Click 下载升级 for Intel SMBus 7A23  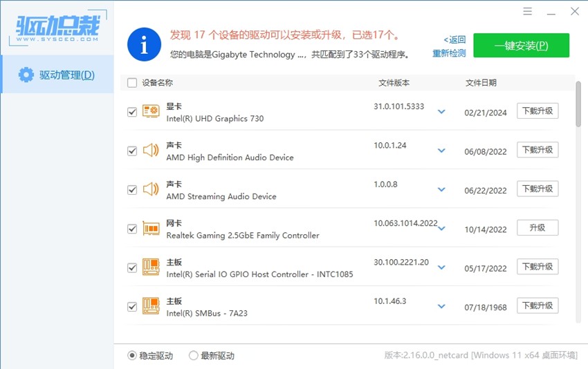(538, 305)
